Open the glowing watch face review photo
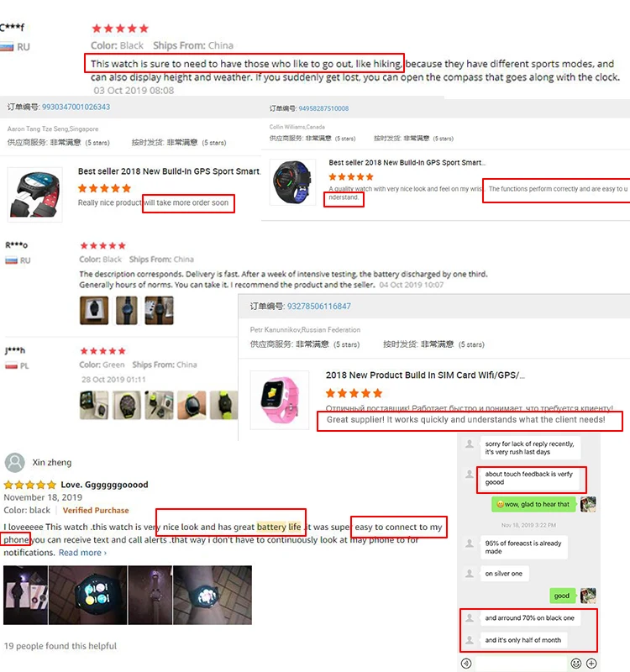Image resolution: width=630 pixels, height=672 pixels. pos(88,595)
